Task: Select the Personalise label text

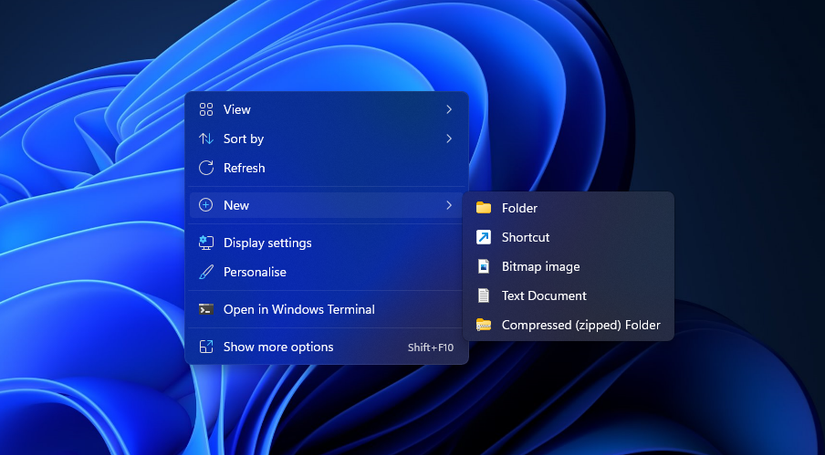Action: (255, 272)
